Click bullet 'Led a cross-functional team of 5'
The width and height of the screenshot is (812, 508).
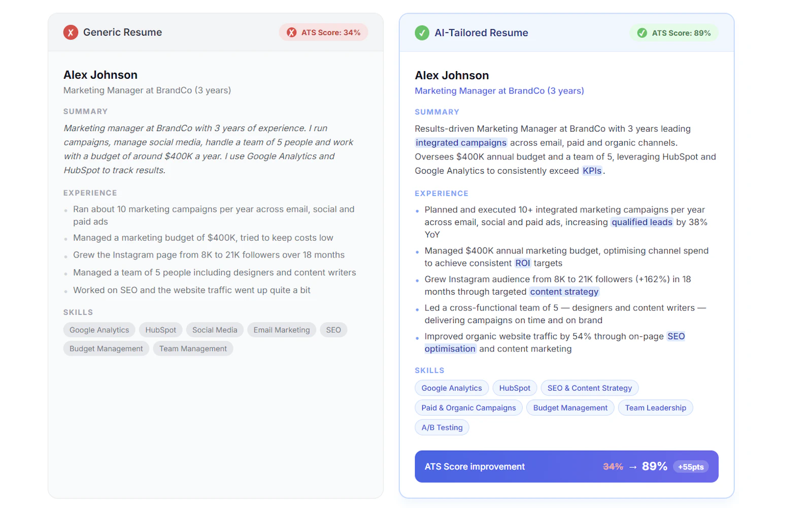[x=565, y=314]
